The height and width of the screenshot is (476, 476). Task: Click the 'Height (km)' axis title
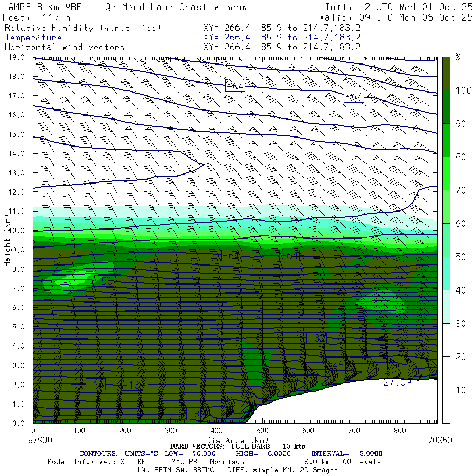coord(7,240)
